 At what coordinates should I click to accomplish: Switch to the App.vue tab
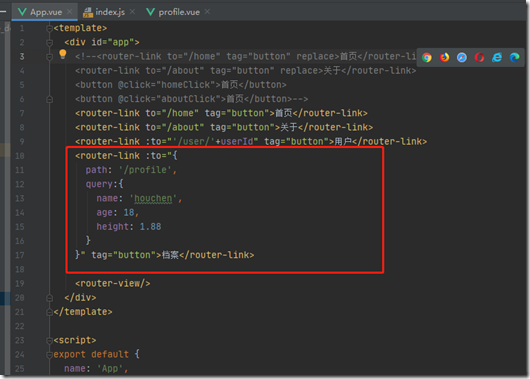tap(46, 12)
